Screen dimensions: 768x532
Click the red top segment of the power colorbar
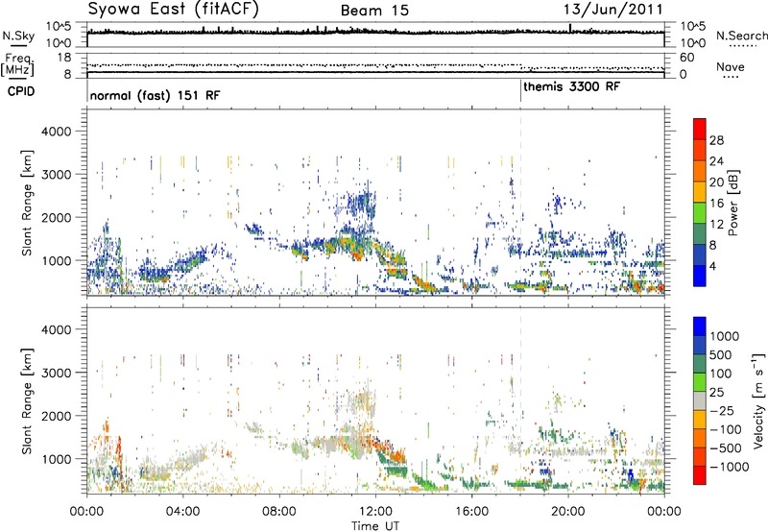[700, 130]
